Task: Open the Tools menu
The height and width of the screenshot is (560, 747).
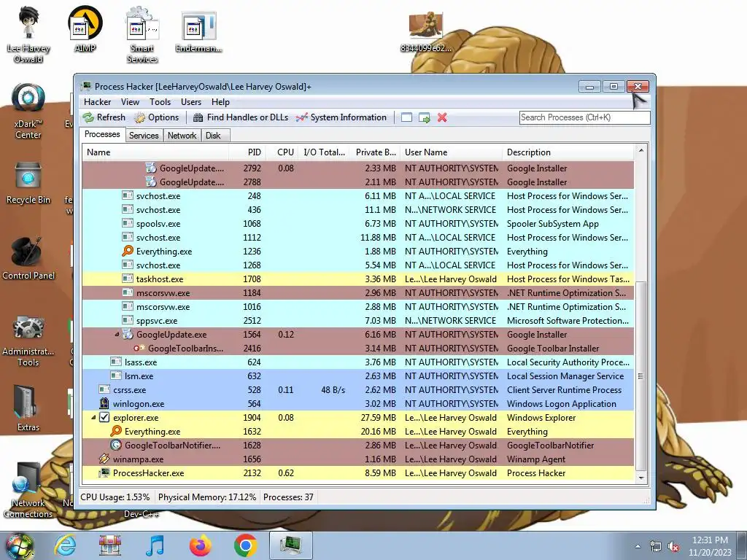Action: coord(160,102)
